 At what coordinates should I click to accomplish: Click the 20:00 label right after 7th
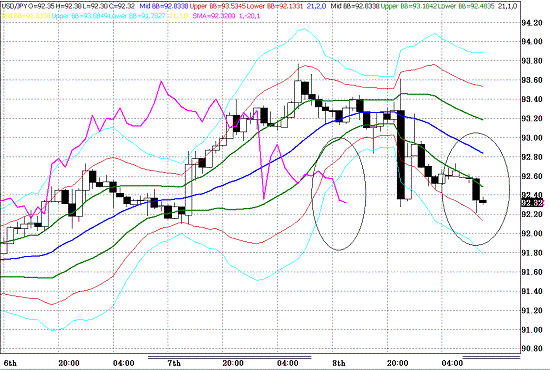(233, 363)
